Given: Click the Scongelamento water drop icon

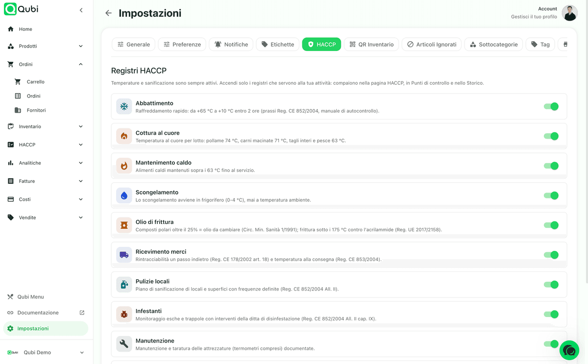Looking at the screenshot, I should point(124,195).
